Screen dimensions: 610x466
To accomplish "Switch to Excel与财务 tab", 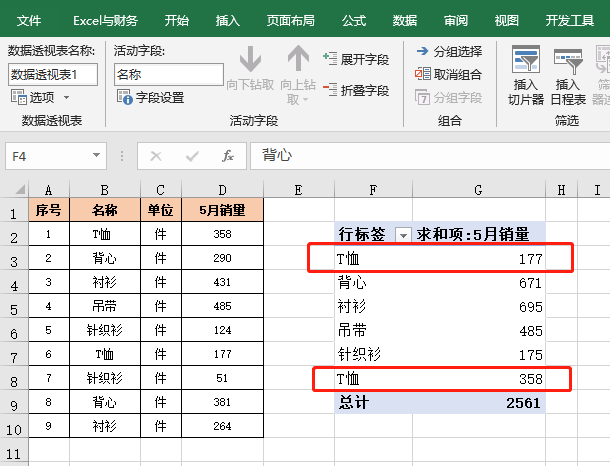I will coord(105,20).
